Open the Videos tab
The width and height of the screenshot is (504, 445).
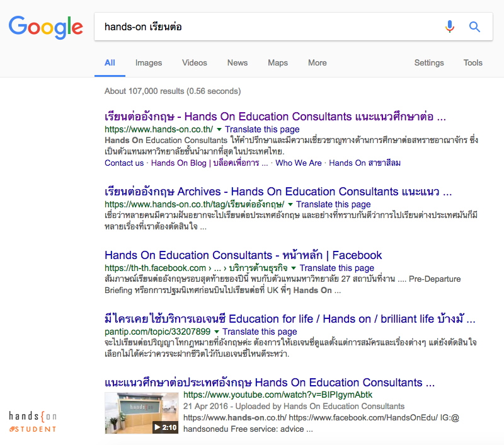(195, 62)
